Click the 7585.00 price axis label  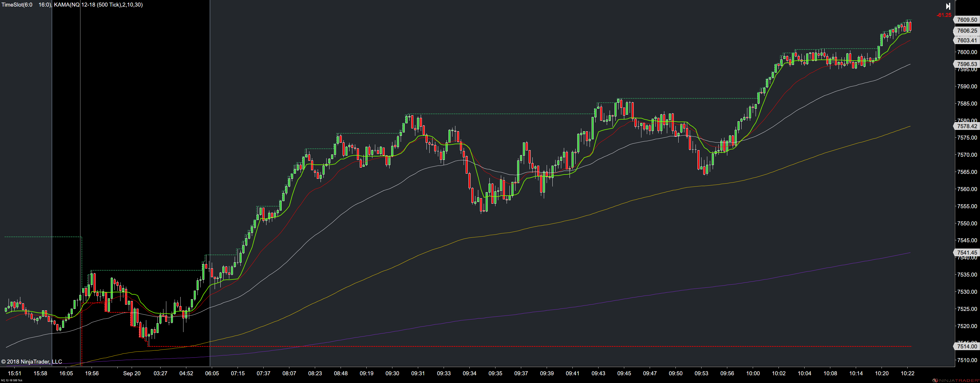[x=967, y=104]
